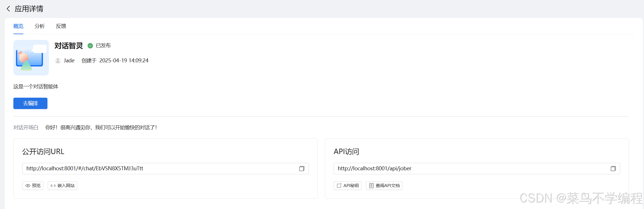Click the creation date 2025-04-19 14:09:24
The height and width of the screenshot is (209, 644).
point(124,60)
